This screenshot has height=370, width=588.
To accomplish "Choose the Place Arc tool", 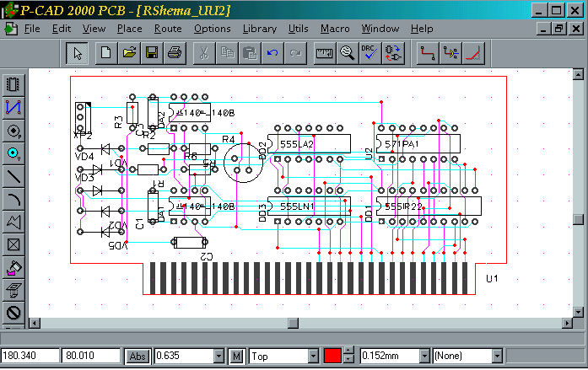I will pos(13,199).
